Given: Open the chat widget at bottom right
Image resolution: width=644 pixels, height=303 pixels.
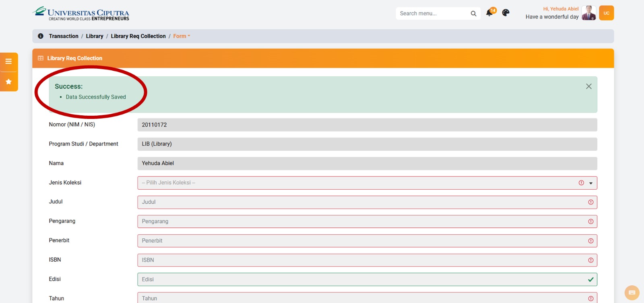Looking at the screenshot, I should pyautogui.click(x=632, y=293).
